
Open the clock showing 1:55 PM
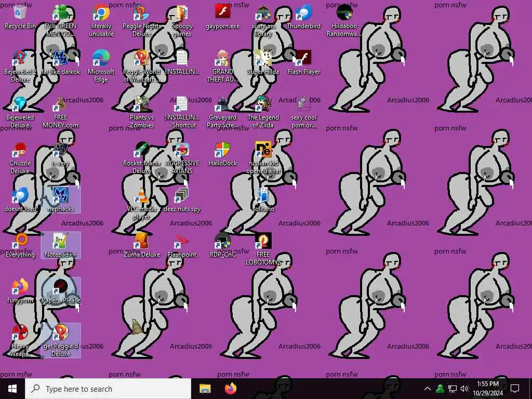(487, 389)
